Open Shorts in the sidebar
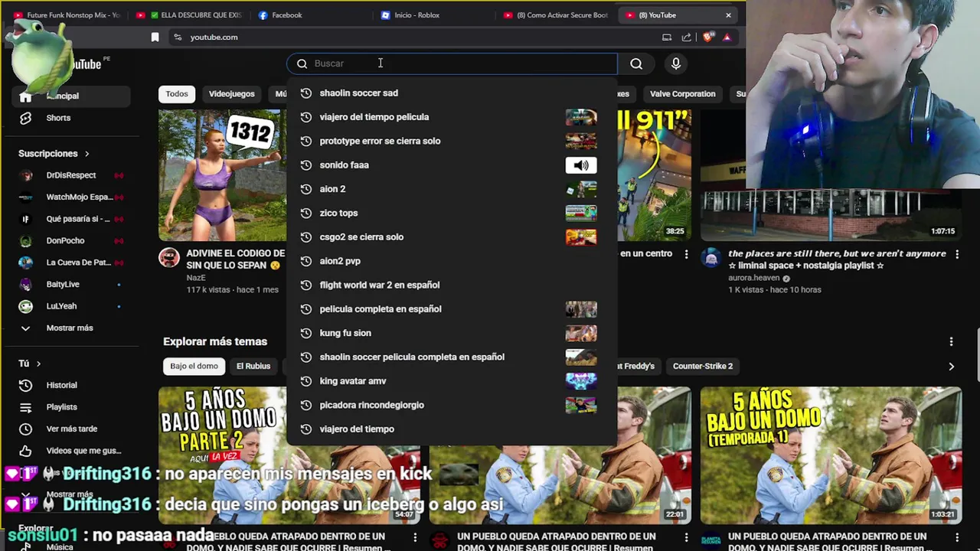Image resolution: width=980 pixels, height=551 pixels. click(x=69, y=118)
